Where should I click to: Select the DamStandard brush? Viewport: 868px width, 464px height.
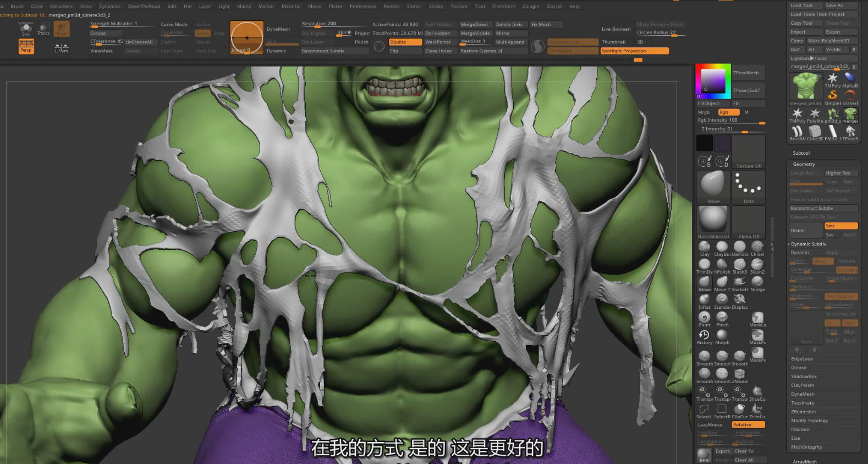(x=740, y=247)
